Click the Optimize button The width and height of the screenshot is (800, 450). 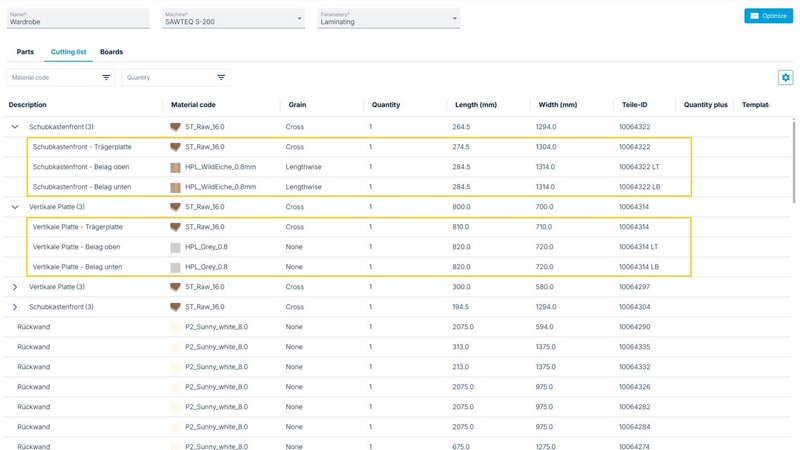[768, 16]
